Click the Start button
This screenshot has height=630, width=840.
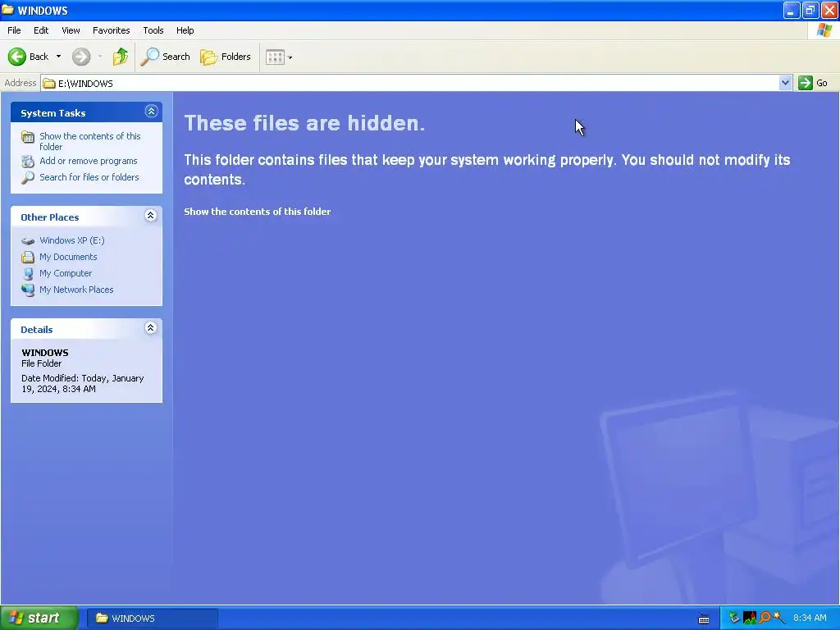(x=39, y=618)
